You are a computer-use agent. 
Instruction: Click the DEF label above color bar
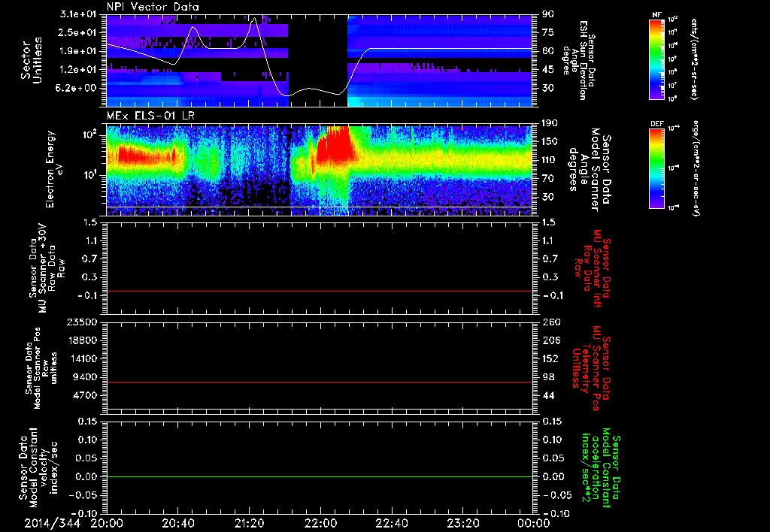[656, 124]
